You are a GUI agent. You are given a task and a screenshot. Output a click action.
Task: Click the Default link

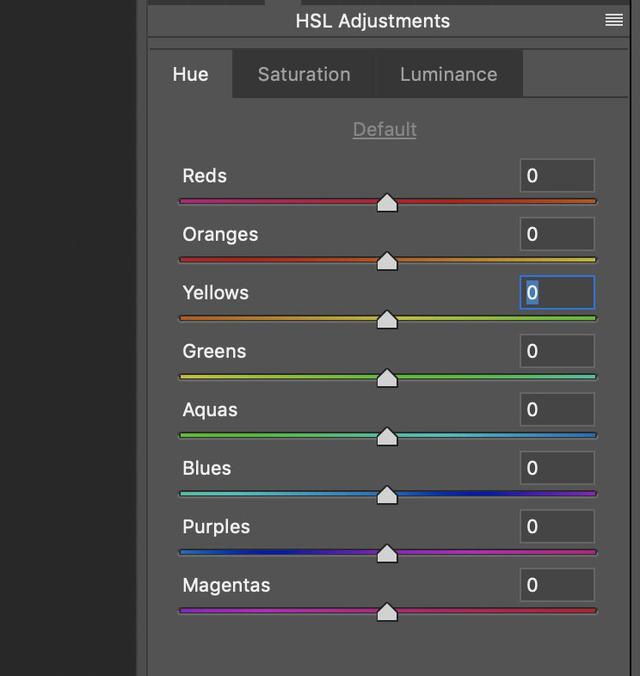pyautogui.click(x=384, y=129)
